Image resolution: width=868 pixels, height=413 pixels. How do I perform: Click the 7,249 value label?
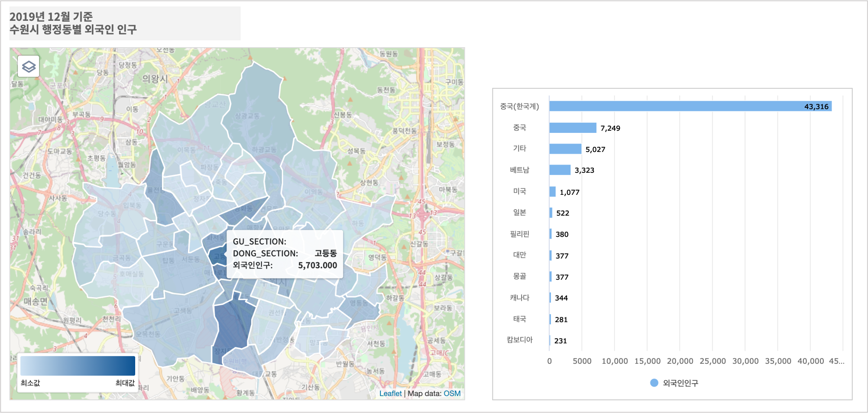(610, 128)
